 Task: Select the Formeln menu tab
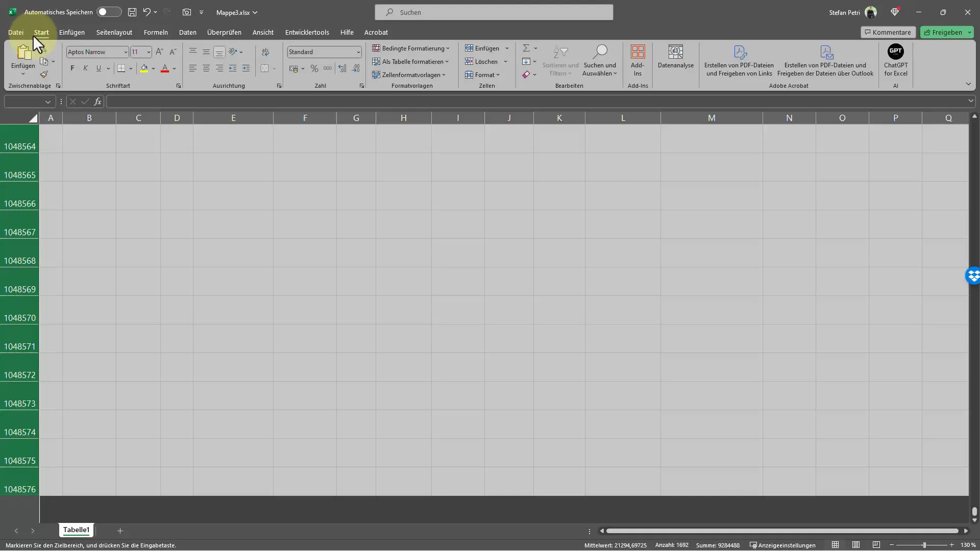(156, 32)
